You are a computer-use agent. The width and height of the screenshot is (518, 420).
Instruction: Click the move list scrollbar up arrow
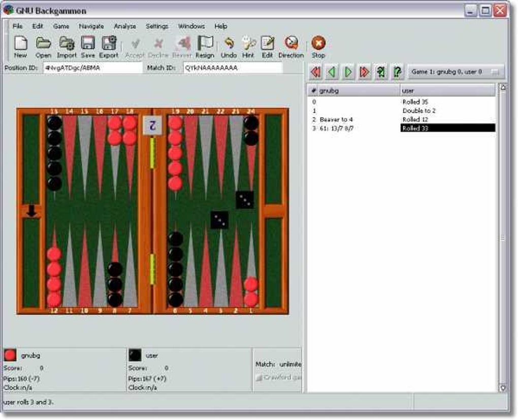503,87
